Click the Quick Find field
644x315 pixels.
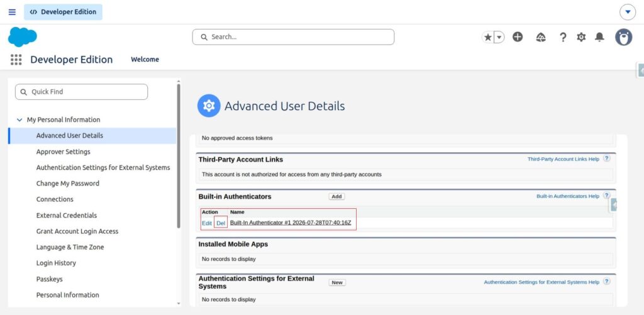point(81,92)
